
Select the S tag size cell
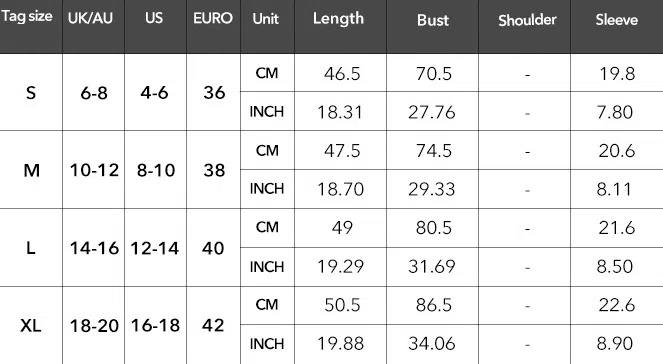[x=31, y=93]
